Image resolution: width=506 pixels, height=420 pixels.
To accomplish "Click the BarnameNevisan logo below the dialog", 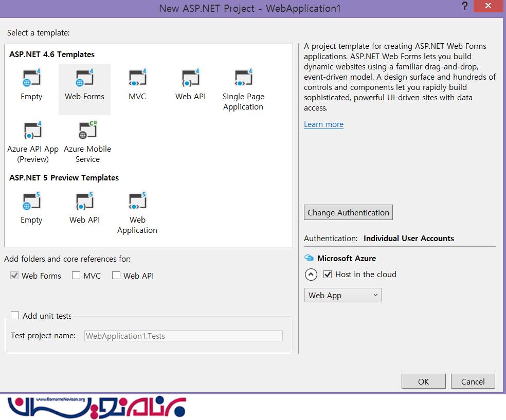I will pyautogui.click(x=97, y=407).
